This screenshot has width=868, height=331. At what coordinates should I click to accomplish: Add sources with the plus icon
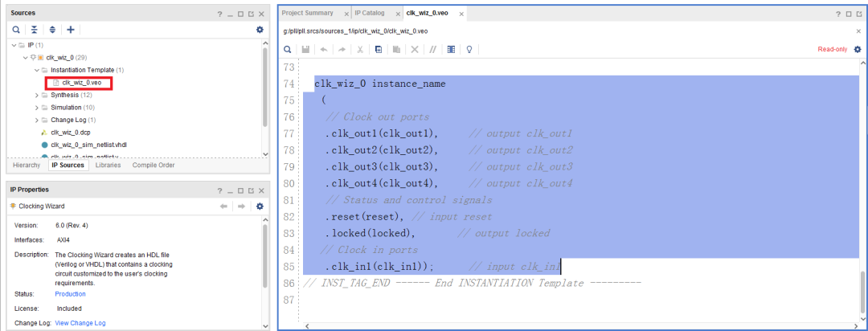(x=70, y=30)
